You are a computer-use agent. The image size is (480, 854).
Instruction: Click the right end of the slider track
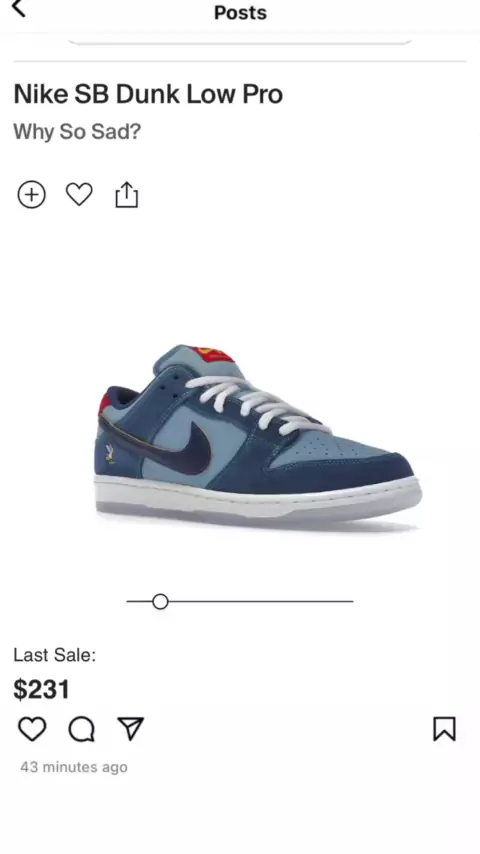[351, 601]
